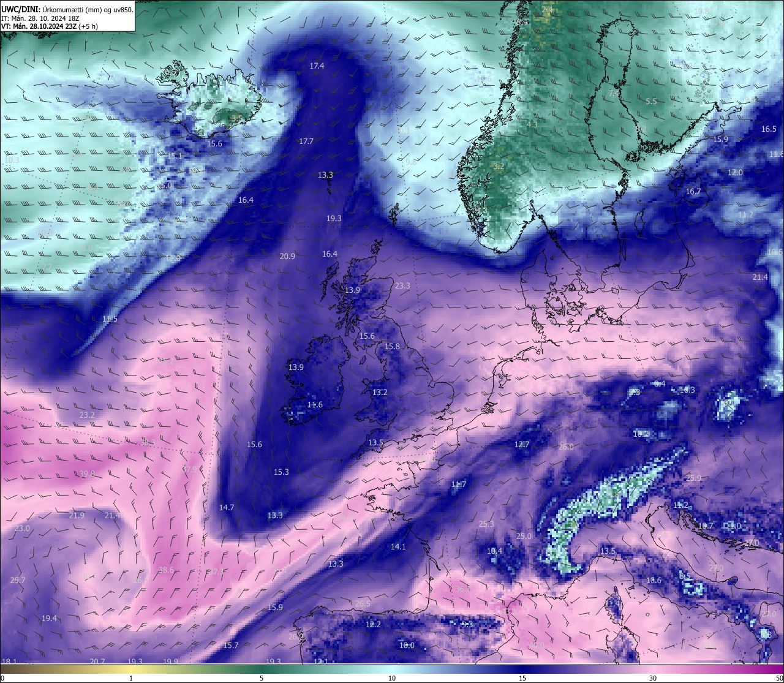Click the 21.4 value at right edge
This screenshot has width=784, height=683.
[760, 277]
